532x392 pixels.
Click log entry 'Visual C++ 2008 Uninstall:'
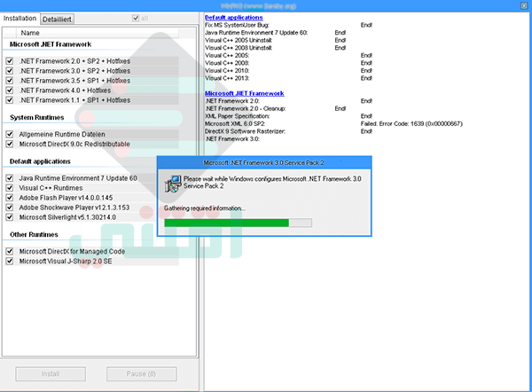pyautogui.click(x=239, y=48)
